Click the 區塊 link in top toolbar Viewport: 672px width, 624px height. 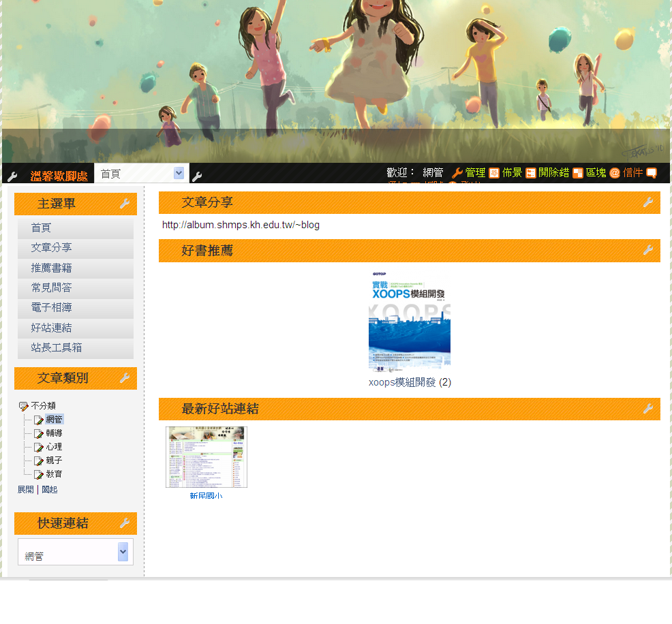pos(596,173)
